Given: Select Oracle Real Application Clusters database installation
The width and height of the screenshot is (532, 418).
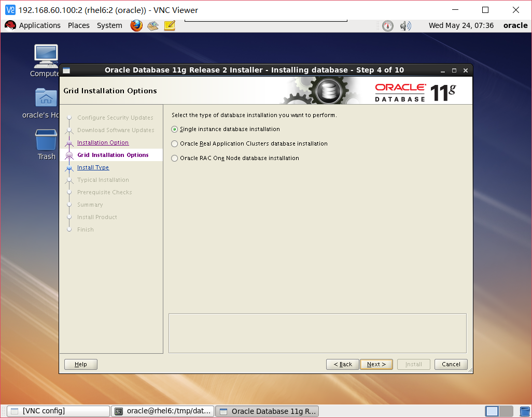Looking at the screenshot, I should (174, 143).
